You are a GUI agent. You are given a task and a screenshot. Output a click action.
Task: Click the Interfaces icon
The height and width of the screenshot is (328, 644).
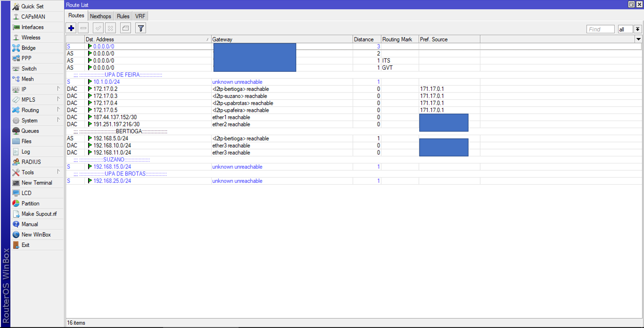tap(16, 27)
